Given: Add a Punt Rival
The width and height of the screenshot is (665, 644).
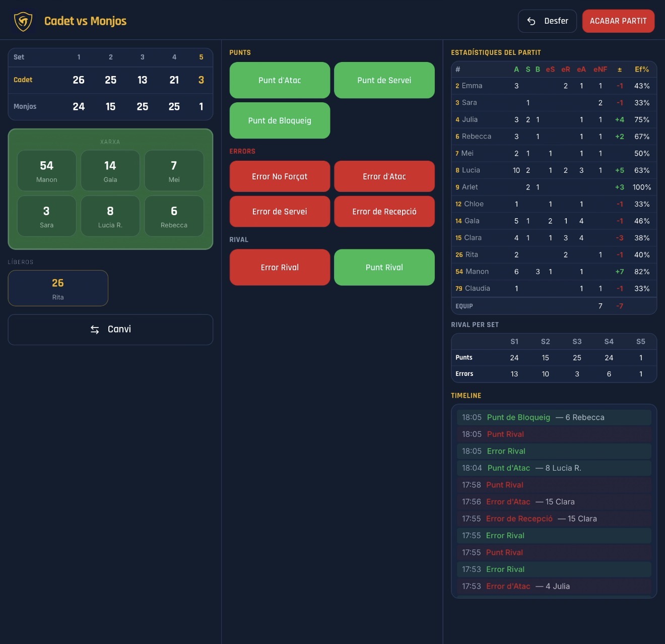Looking at the screenshot, I should [x=384, y=268].
